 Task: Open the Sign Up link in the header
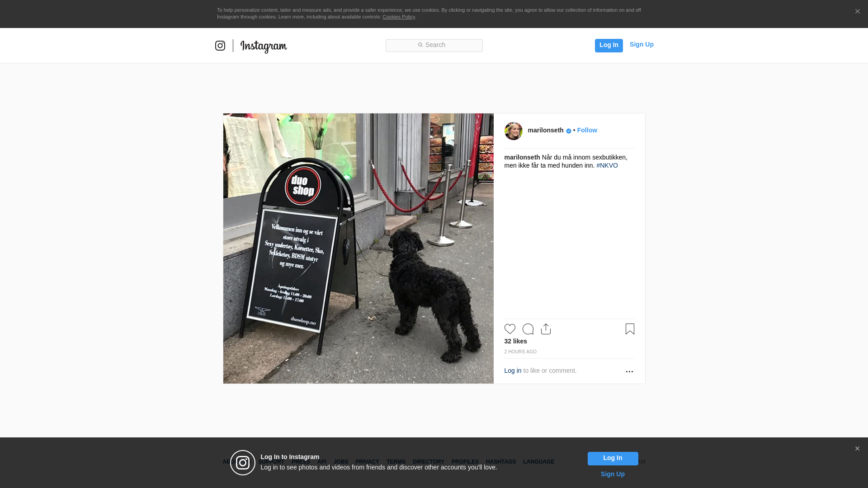(642, 44)
